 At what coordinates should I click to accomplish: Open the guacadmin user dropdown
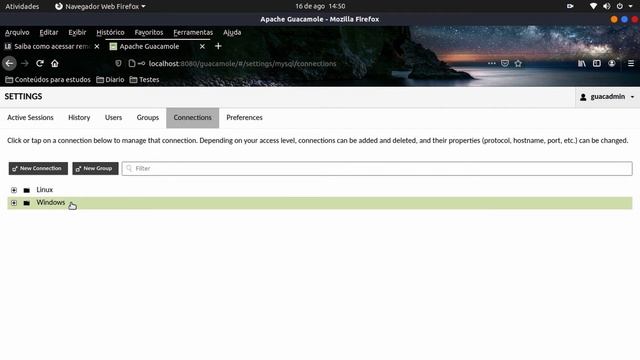[607, 97]
